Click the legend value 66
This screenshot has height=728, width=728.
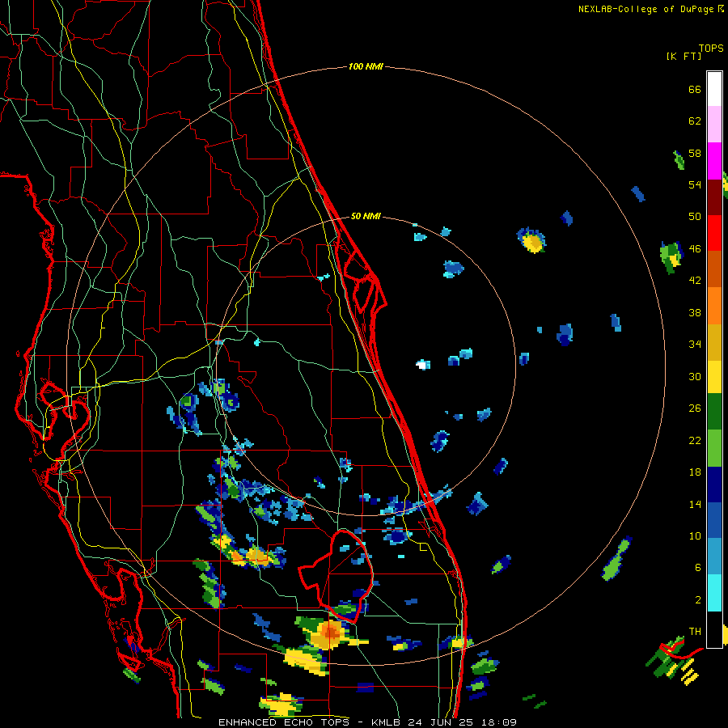695,89
